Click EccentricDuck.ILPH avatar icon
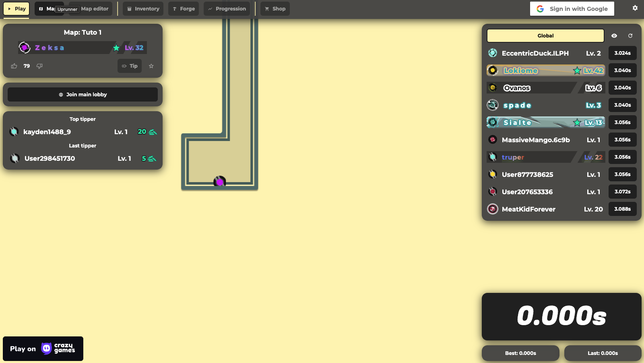 493,53
